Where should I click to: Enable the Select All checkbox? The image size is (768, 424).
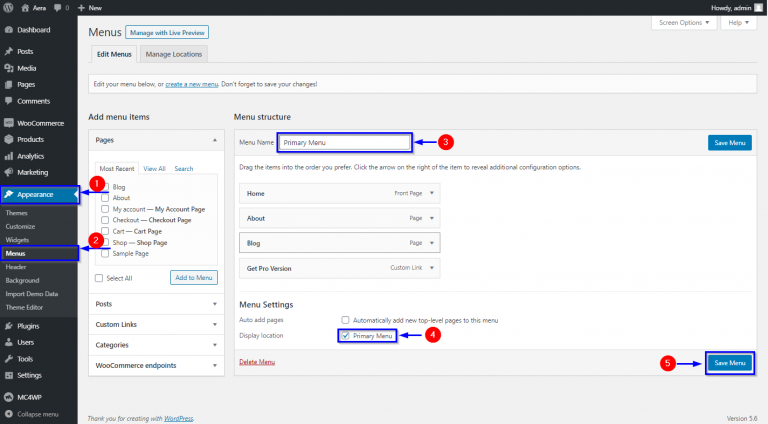[99, 278]
